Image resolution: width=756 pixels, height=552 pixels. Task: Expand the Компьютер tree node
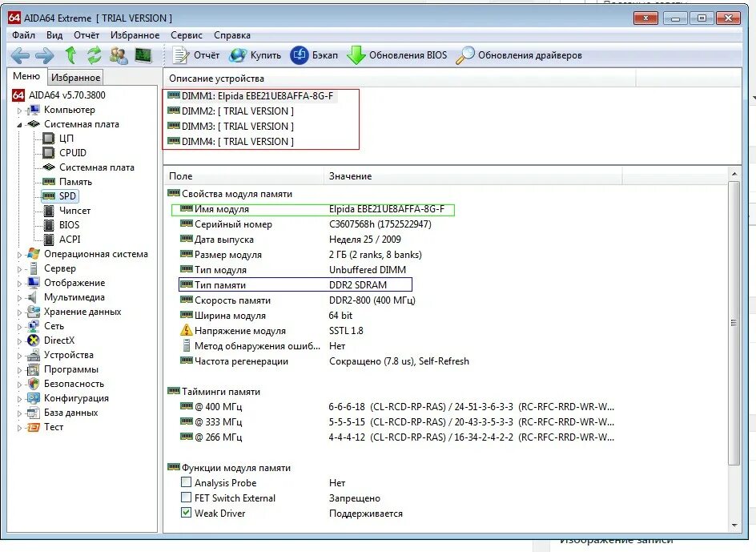[19, 111]
